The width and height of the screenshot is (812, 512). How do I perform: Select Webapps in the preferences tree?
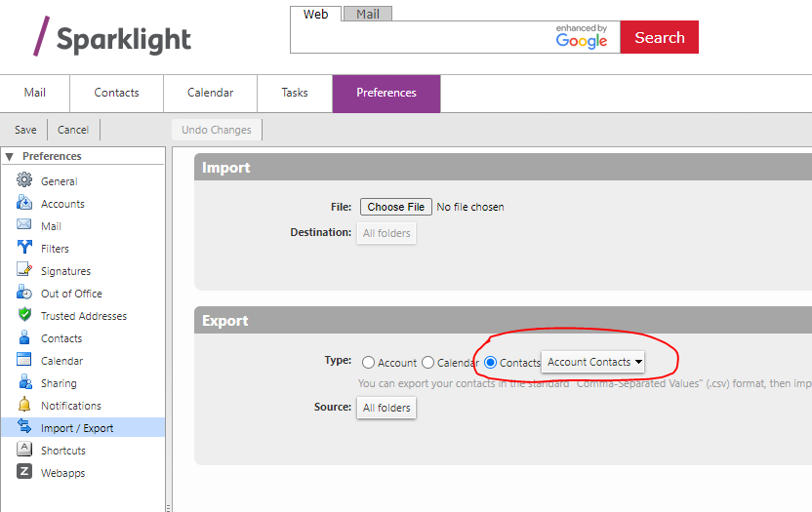(83, 473)
